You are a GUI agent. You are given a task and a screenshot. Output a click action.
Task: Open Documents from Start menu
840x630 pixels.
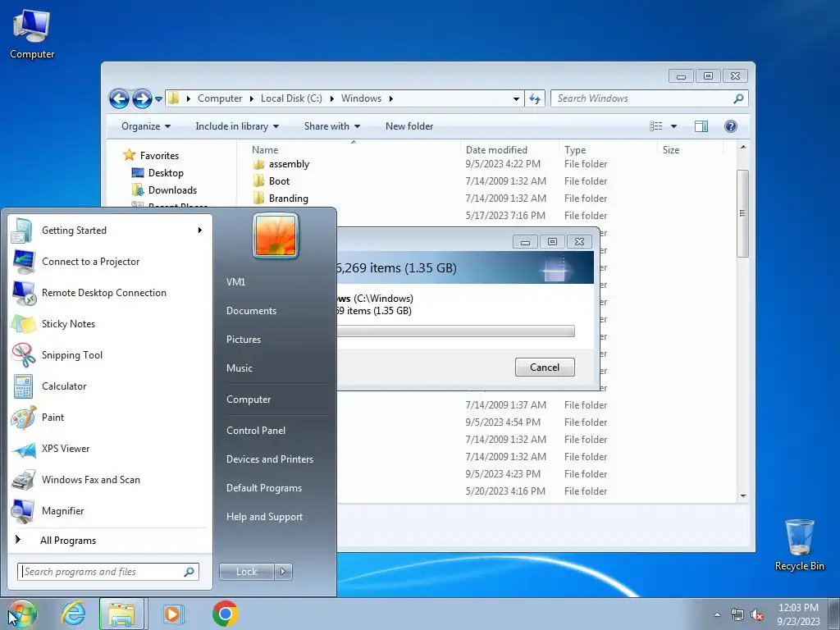click(251, 311)
